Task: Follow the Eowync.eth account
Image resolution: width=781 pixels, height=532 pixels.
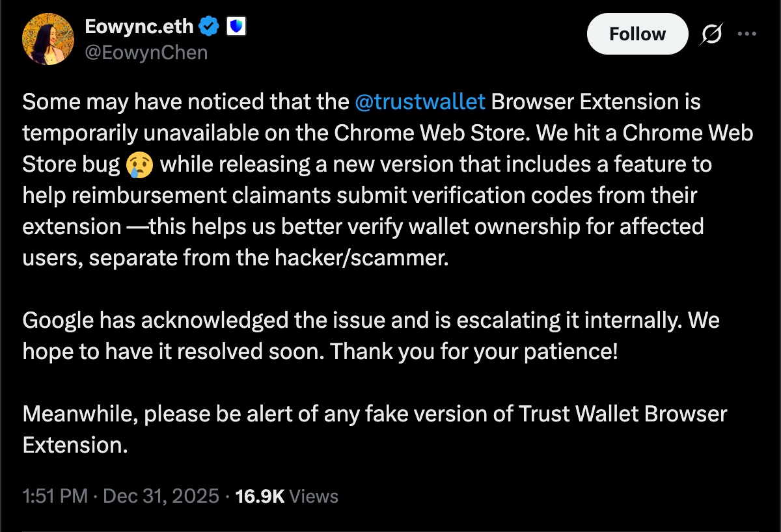Action: [637, 34]
